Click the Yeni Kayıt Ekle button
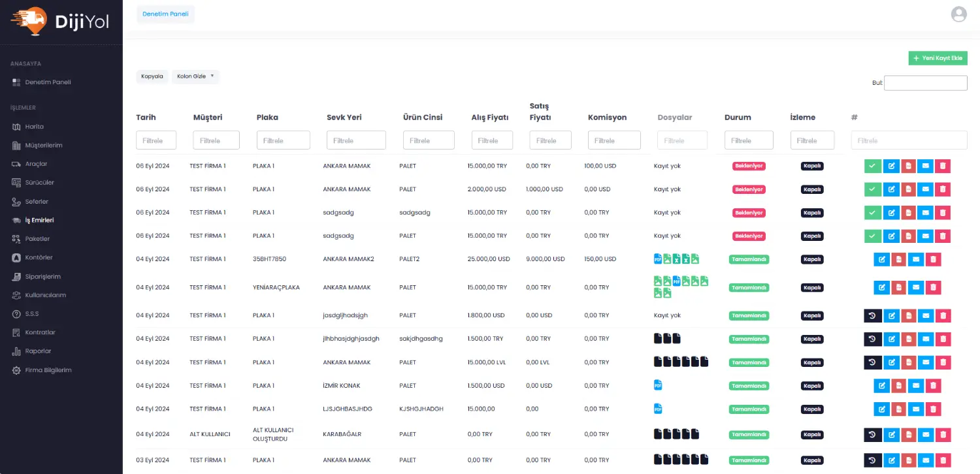This screenshot has width=980, height=474. (938, 58)
